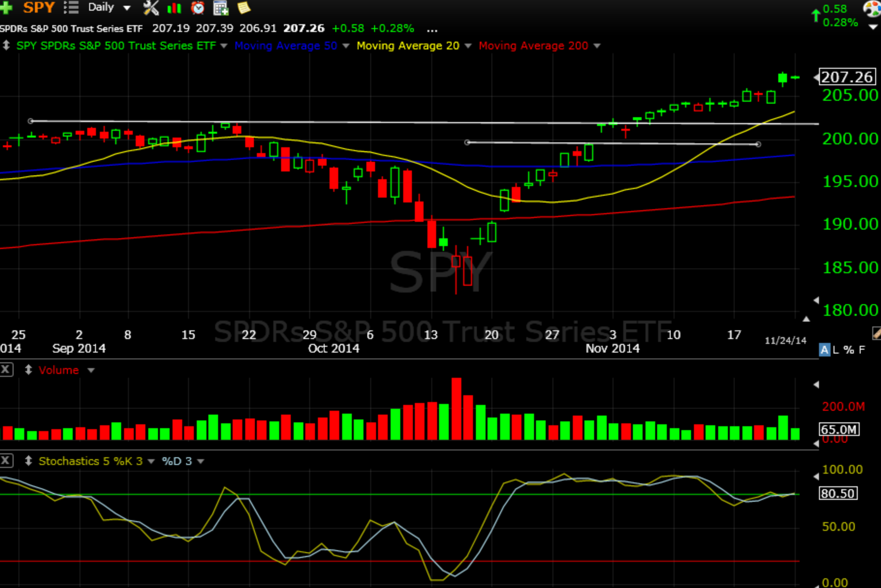Click the add-indicator table icon
The height and width of the screenshot is (588, 881).
(220, 8)
